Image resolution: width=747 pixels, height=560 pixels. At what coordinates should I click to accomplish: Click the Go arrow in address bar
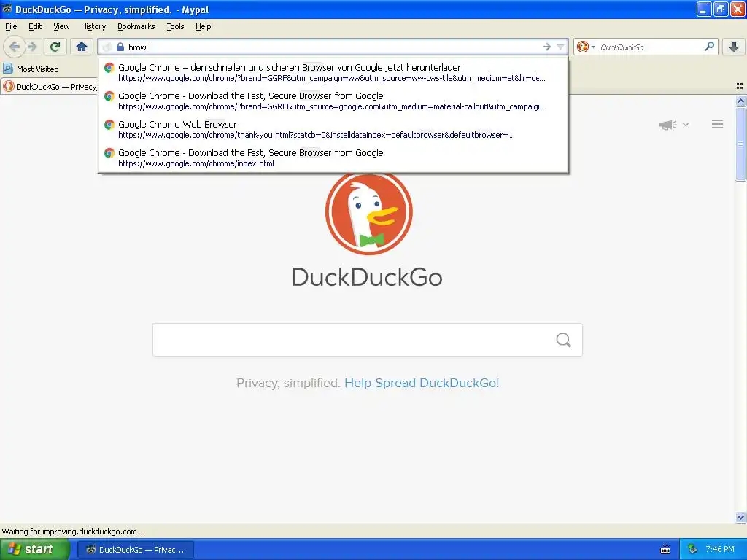[x=547, y=47]
